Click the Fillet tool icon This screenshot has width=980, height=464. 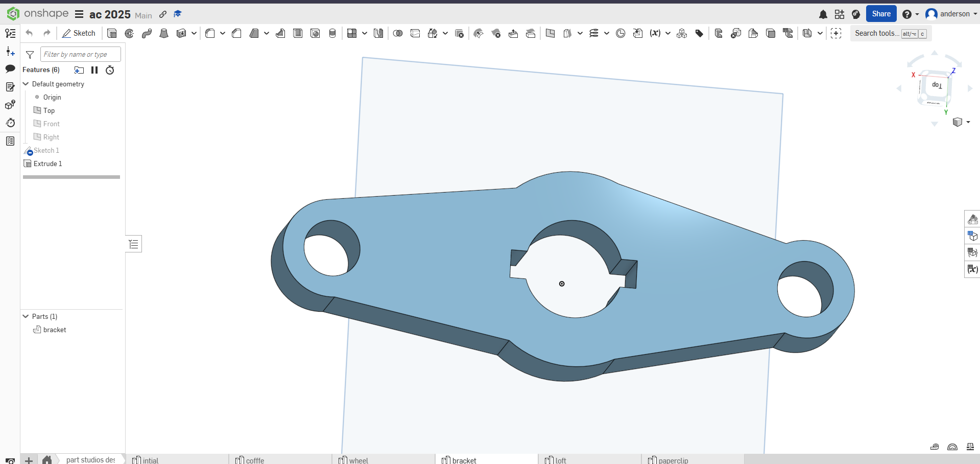click(x=210, y=34)
